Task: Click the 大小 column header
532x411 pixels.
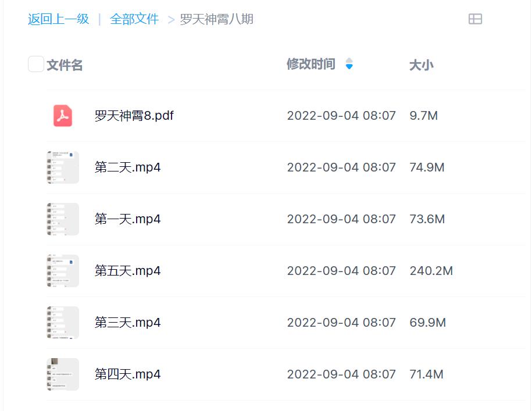Action: [x=420, y=65]
